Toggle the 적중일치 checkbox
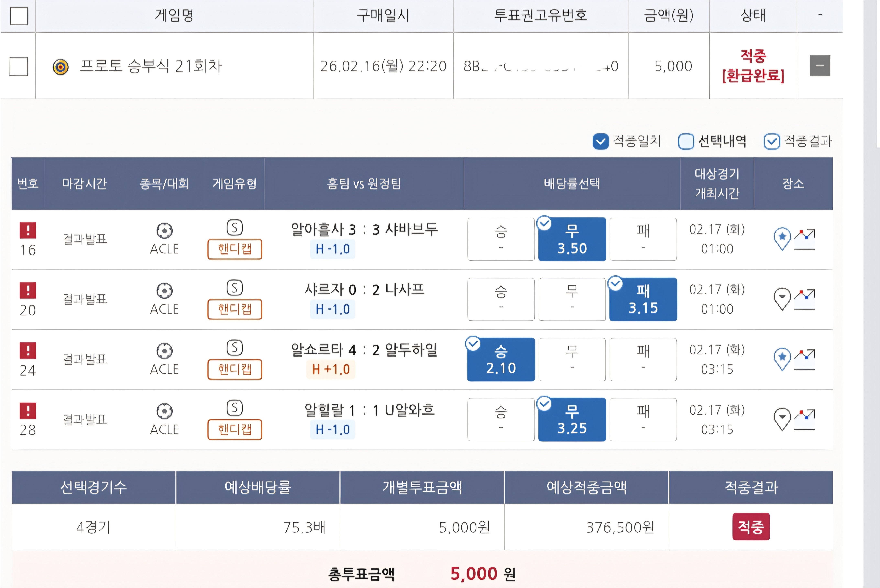Screen dimensions: 880x588 [x=601, y=141]
